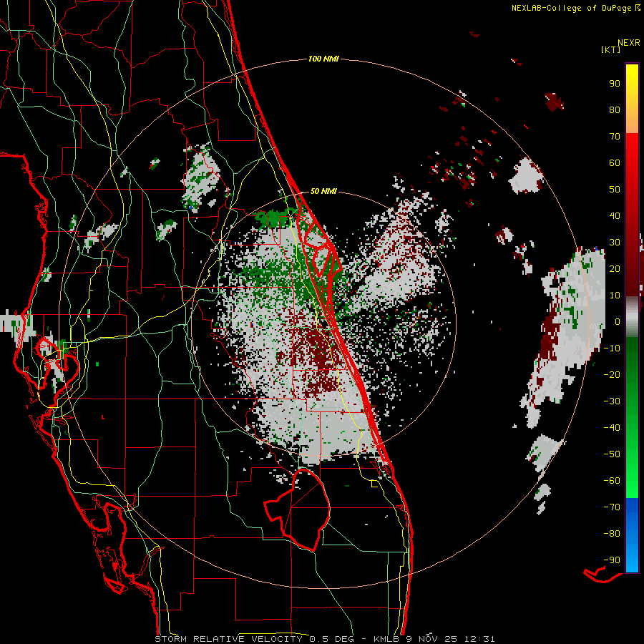Click the -30 value on velocity scale
The image size is (644, 644).
point(612,401)
